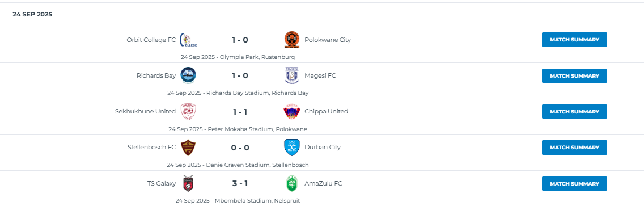Show Match Summary for Stellenbosch vs Durban City

pos(574,147)
